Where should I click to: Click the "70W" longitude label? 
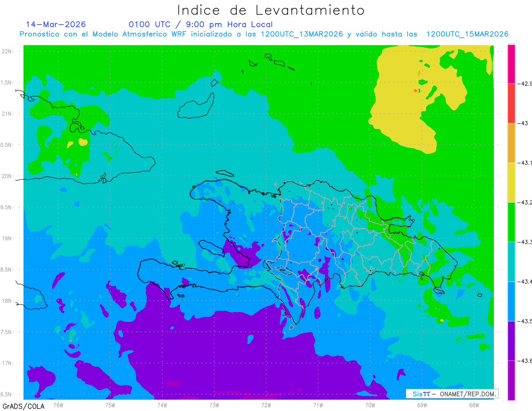[370, 405]
